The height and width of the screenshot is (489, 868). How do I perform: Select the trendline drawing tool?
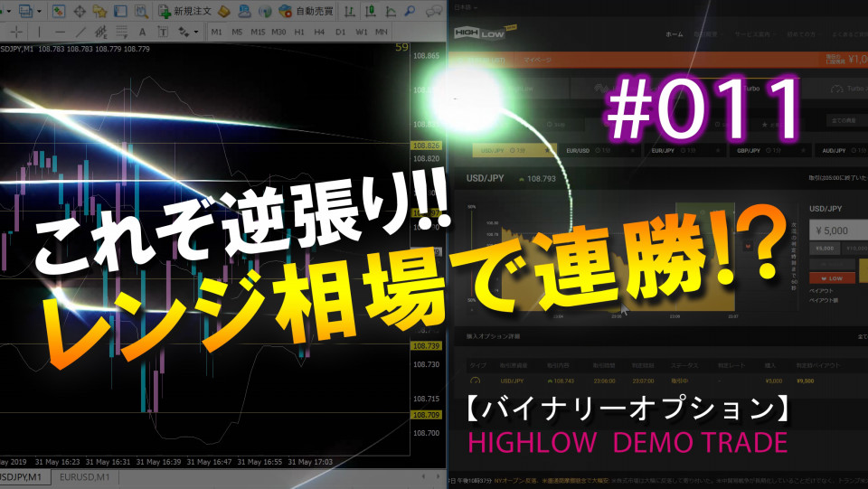coord(80,32)
